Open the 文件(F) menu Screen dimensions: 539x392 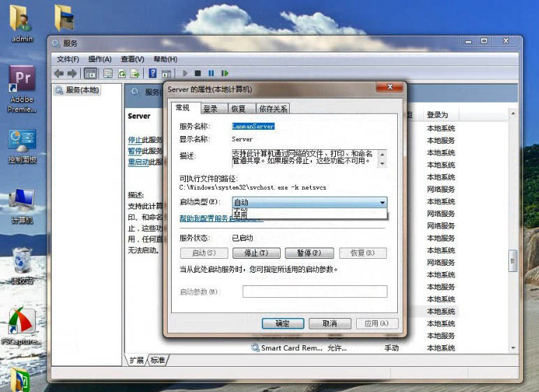click(68, 59)
